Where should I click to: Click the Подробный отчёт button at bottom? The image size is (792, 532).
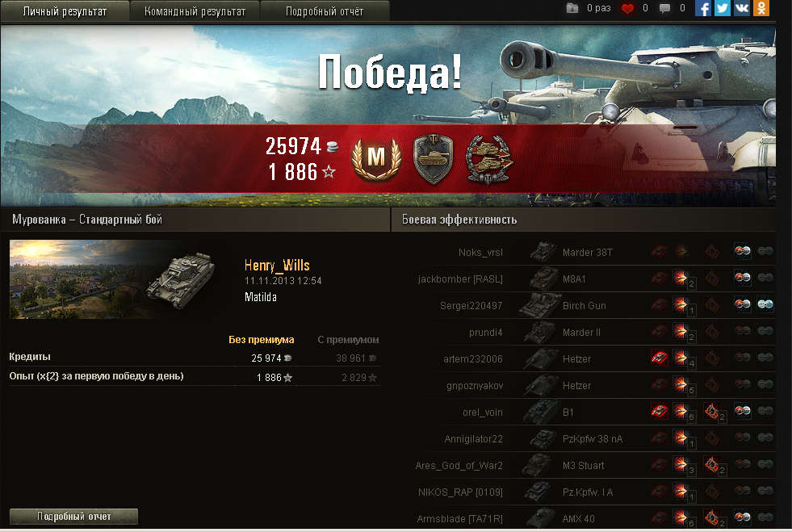coord(73,517)
